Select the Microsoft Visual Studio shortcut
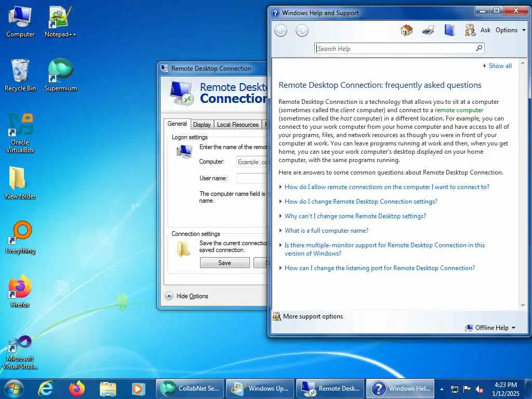The image size is (532, 399). (20, 352)
